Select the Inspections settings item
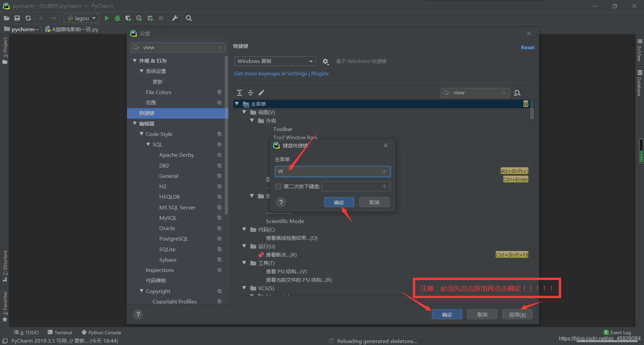Screen dimensions: 644x345 pos(160,270)
